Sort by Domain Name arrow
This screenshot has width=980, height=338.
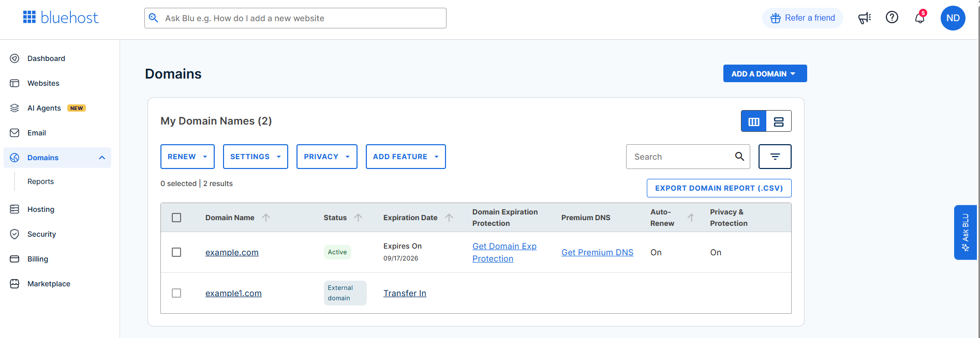click(266, 218)
